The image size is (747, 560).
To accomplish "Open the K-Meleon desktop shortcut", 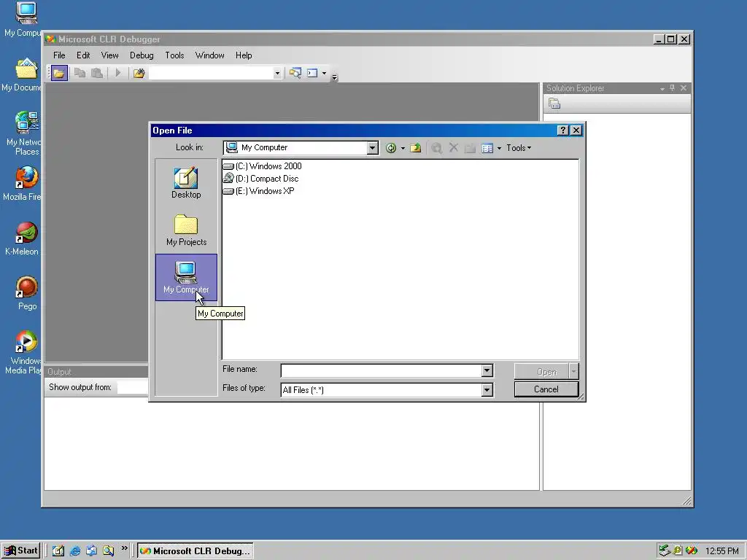I will [x=23, y=238].
